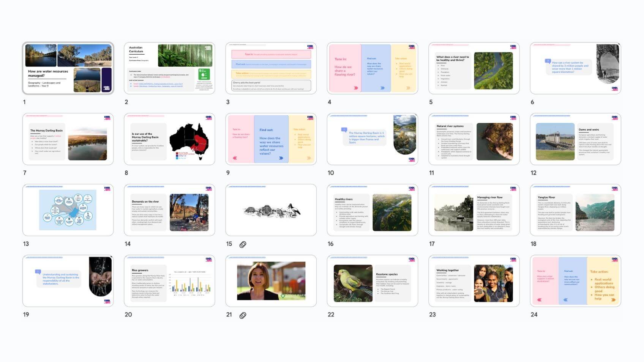Select the 'Working together' slide
Screen dimensions: 644x362
click(x=474, y=281)
